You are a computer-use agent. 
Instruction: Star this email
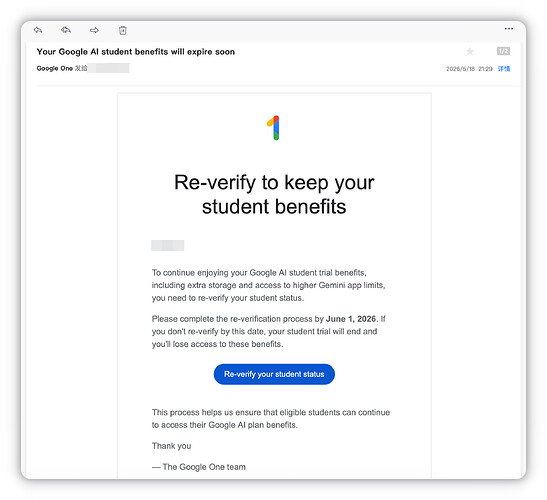(470, 52)
